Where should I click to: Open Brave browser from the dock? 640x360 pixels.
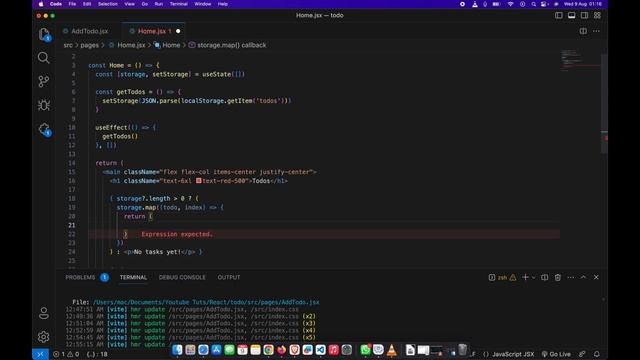(294, 350)
